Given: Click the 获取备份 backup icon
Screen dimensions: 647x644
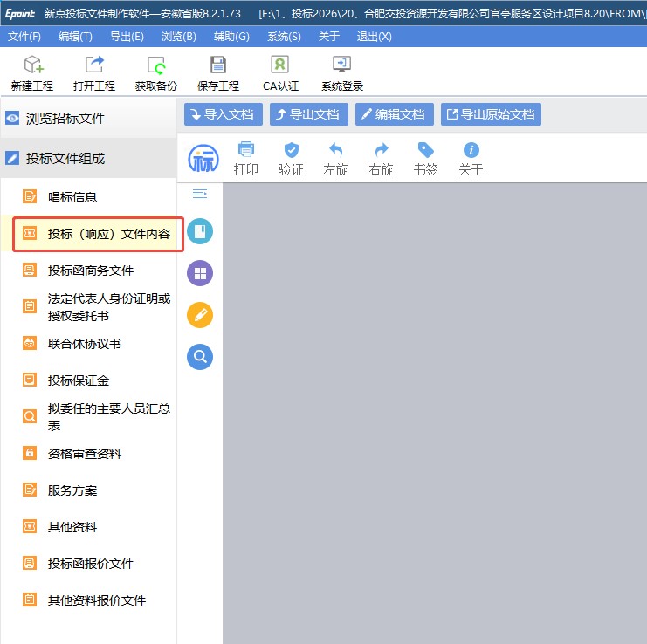Looking at the screenshot, I should click(156, 65).
